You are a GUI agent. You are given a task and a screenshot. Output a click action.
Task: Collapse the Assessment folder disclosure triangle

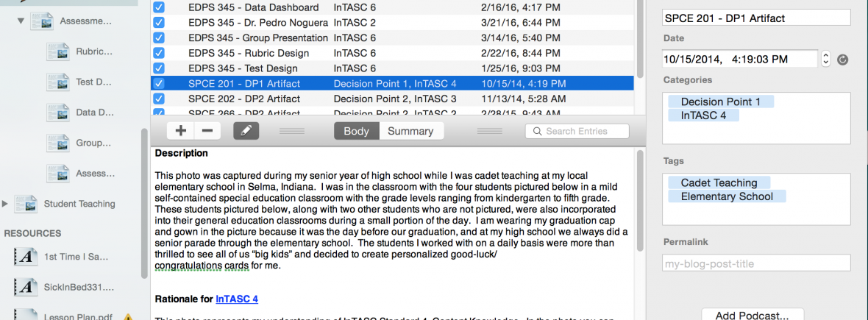tap(21, 21)
